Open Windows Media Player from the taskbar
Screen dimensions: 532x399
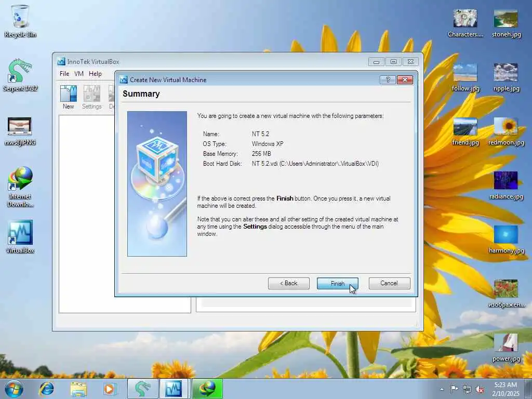pyautogui.click(x=109, y=389)
